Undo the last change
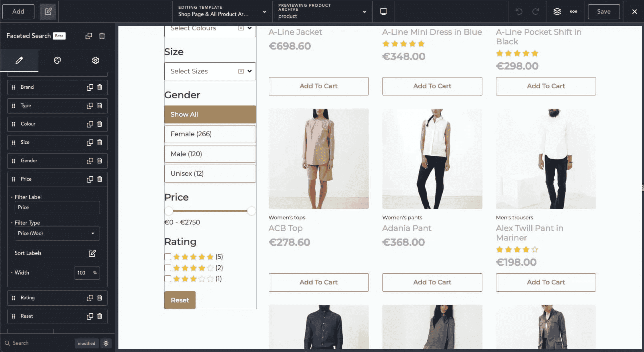Image resolution: width=644 pixels, height=352 pixels. click(x=519, y=12)
